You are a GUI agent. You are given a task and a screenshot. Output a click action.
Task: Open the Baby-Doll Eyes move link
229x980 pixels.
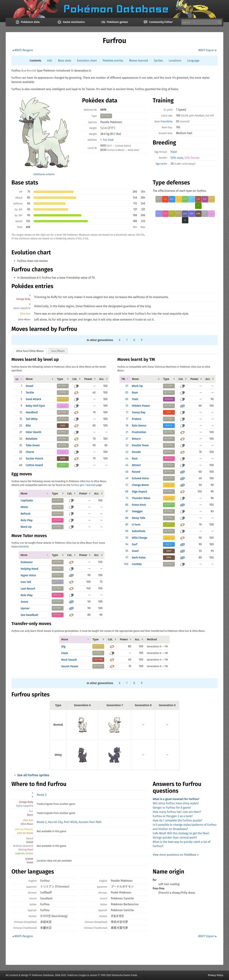click(x=35, y=406)
